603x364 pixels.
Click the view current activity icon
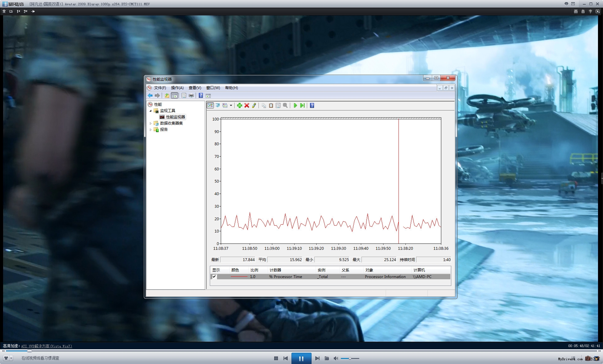(x=210, y=105)
